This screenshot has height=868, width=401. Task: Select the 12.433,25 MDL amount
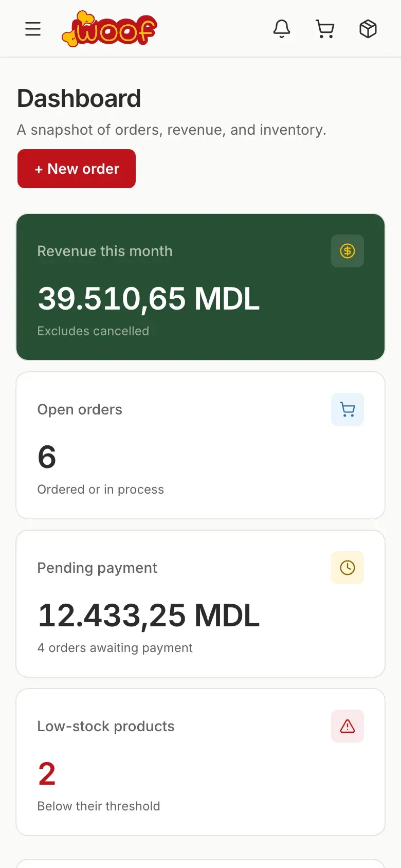coord(149,616)
